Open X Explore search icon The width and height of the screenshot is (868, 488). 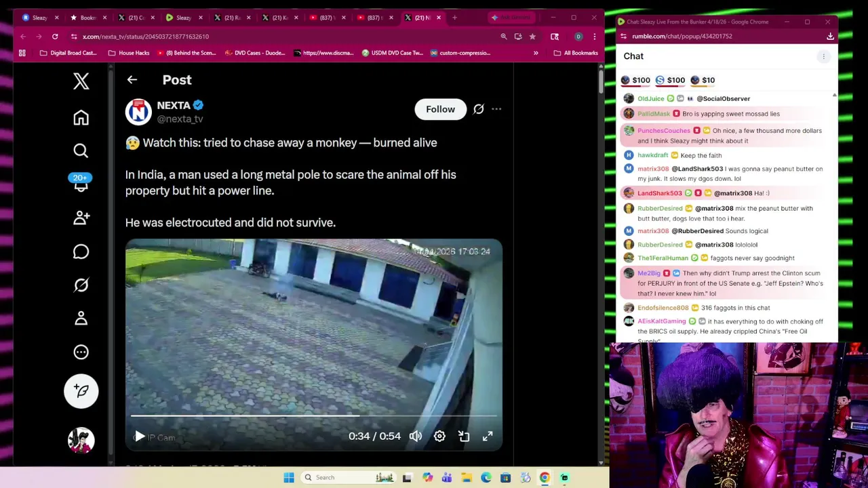pyautogui.click(x=81, y=150)
